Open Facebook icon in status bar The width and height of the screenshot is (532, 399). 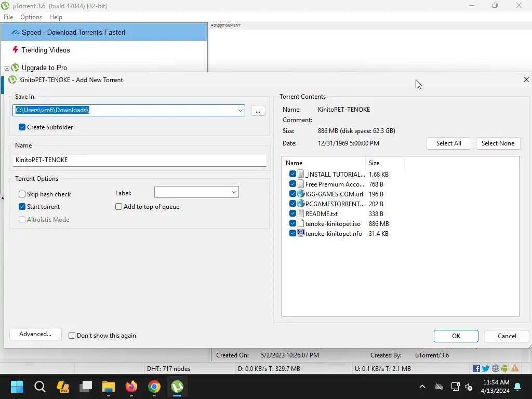coord(476,368)
